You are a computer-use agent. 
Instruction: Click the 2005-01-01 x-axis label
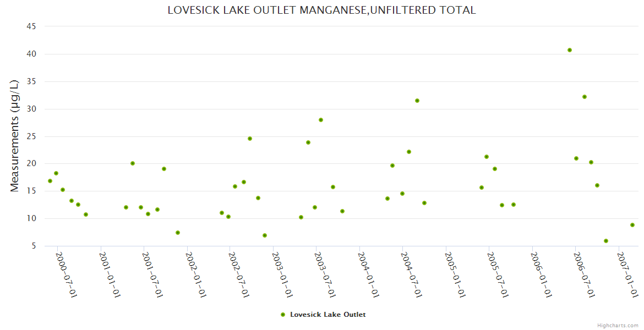click(455, 274)
